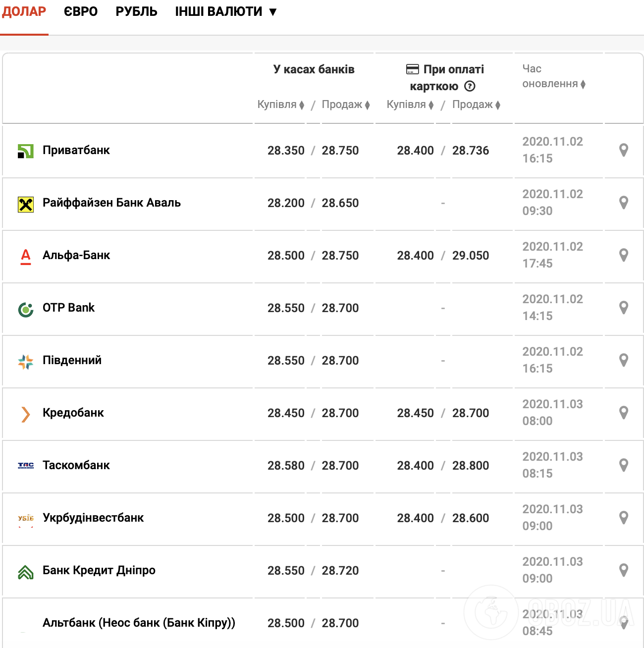Open card payment help question-mark icon
The width and height of the screenshot is (644, 648).
click(470, 86)
